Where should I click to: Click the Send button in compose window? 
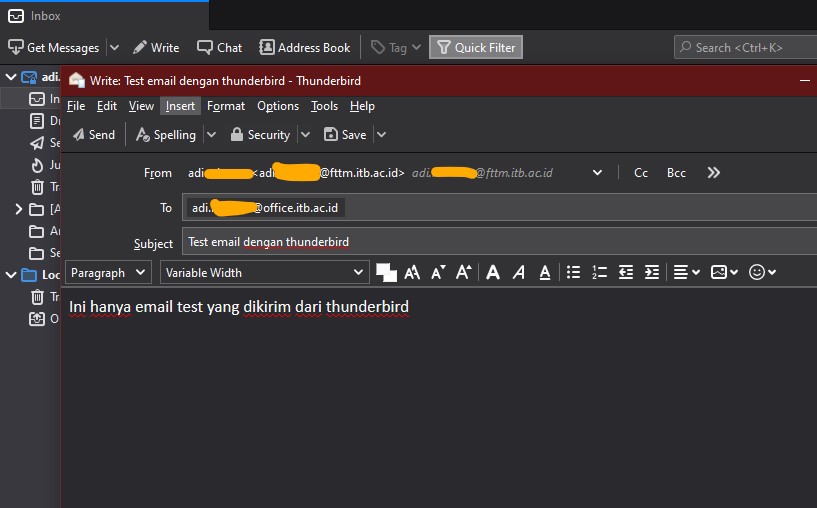[x=94, y=135]
